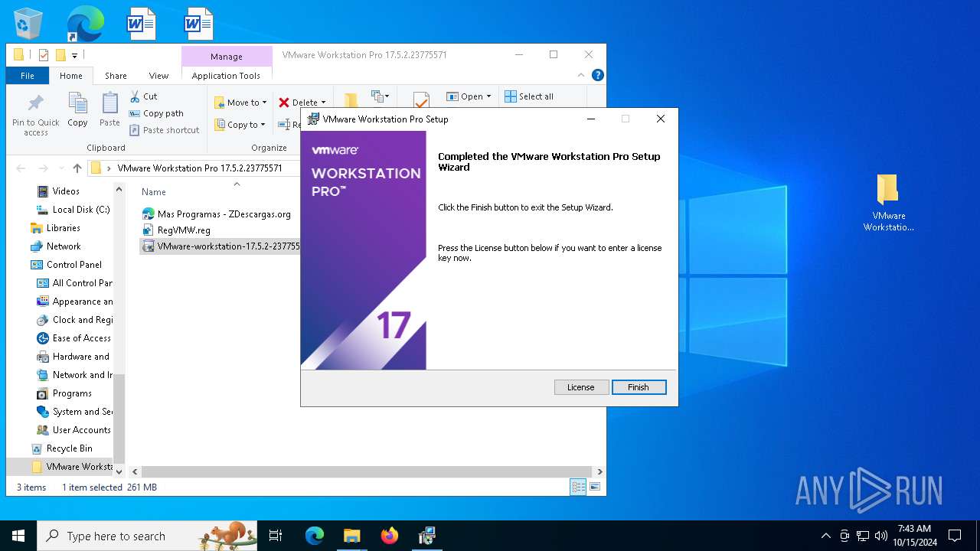Select Videos in the navigation pane
Screen dimensions: 980x551
coord(66,191)
